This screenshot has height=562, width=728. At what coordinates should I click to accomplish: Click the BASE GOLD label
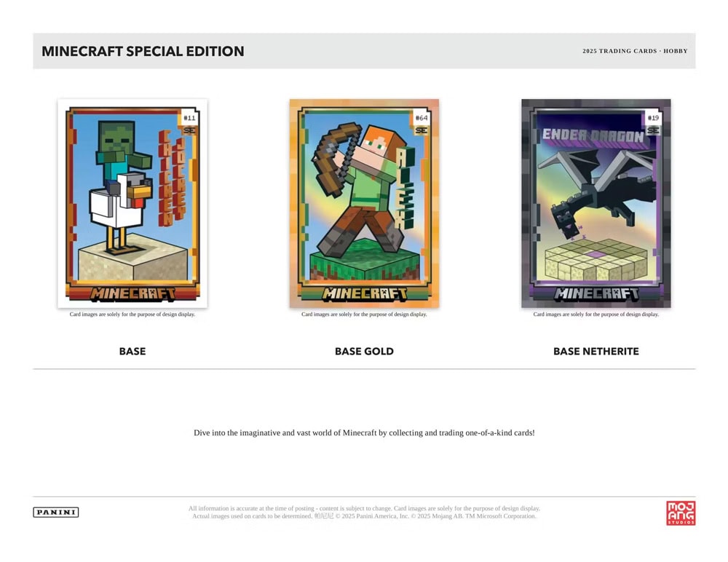pyautogui.click(x=364, y=351)
